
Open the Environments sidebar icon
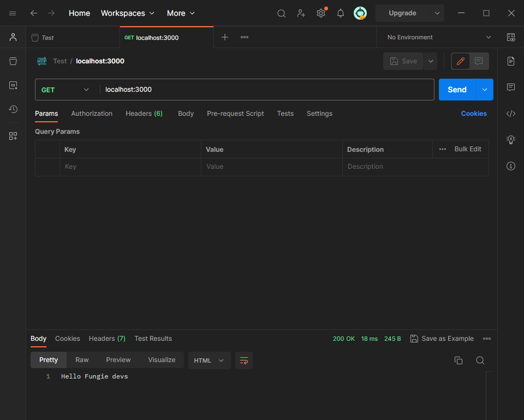(13, 85)
